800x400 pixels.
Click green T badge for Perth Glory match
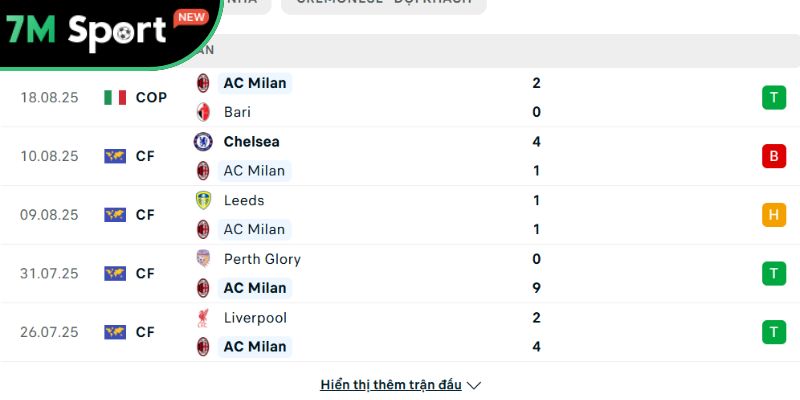pyautogui.click(x=773, y=273)
